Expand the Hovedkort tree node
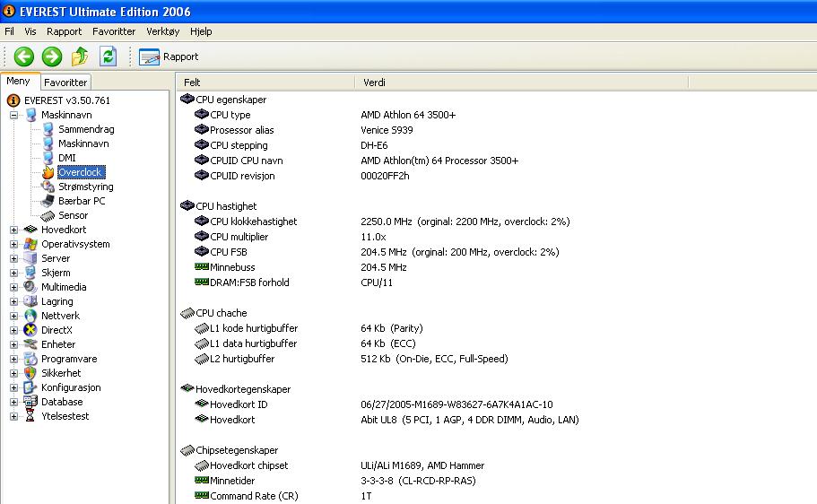This screenshot has width=817, height=504. [x=14, y=230]
